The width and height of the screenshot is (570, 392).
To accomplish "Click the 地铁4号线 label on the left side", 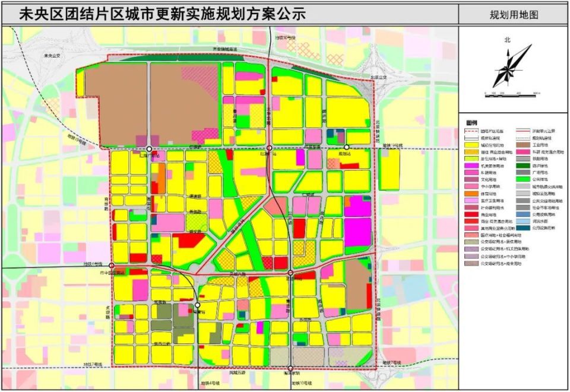I will [93, 264].
